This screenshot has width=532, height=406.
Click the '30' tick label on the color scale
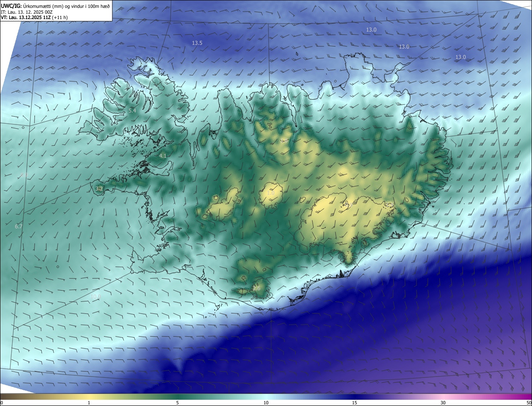pos(443,403)
